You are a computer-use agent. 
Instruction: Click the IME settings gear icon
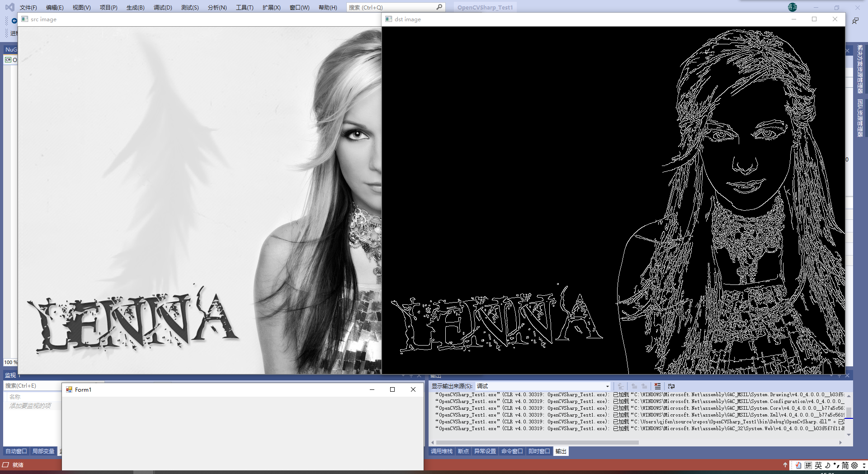pos(854,465)
